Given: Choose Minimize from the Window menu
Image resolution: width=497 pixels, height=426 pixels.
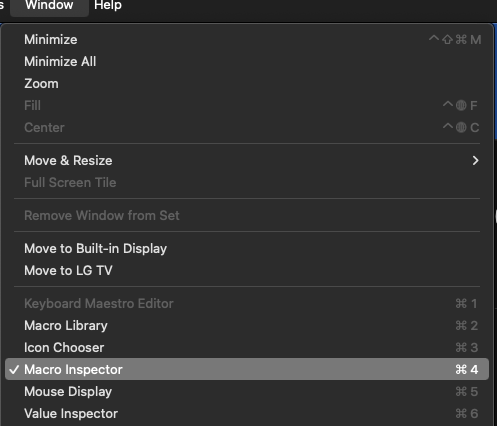Looking at the screenshot, I should point(247,40).
